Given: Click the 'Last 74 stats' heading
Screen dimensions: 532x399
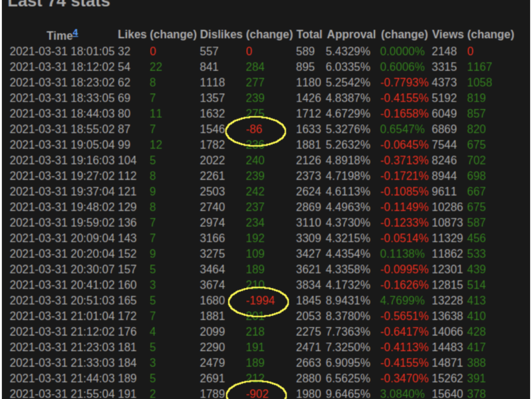Looking at the screenshot, I should (x=59, y=4).
